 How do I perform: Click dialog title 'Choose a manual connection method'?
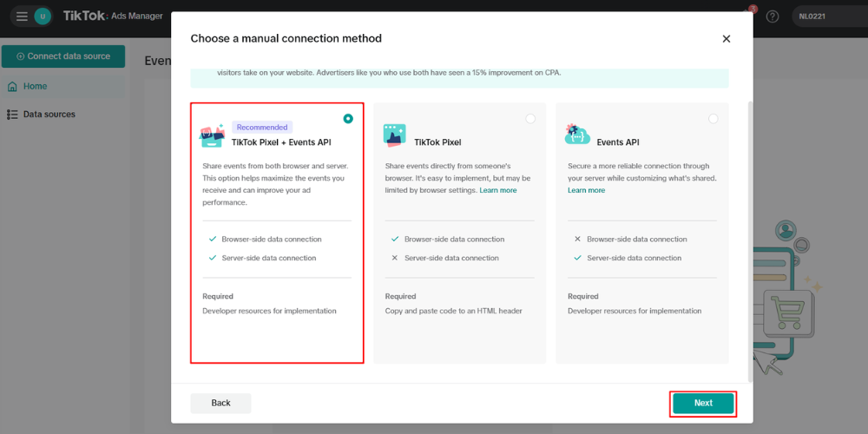pos(286,39)
